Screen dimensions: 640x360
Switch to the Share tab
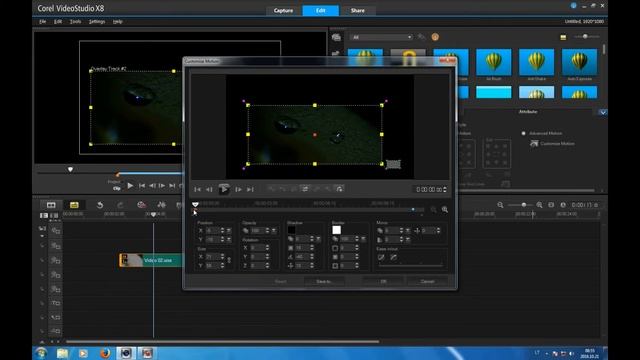(358, 11)
